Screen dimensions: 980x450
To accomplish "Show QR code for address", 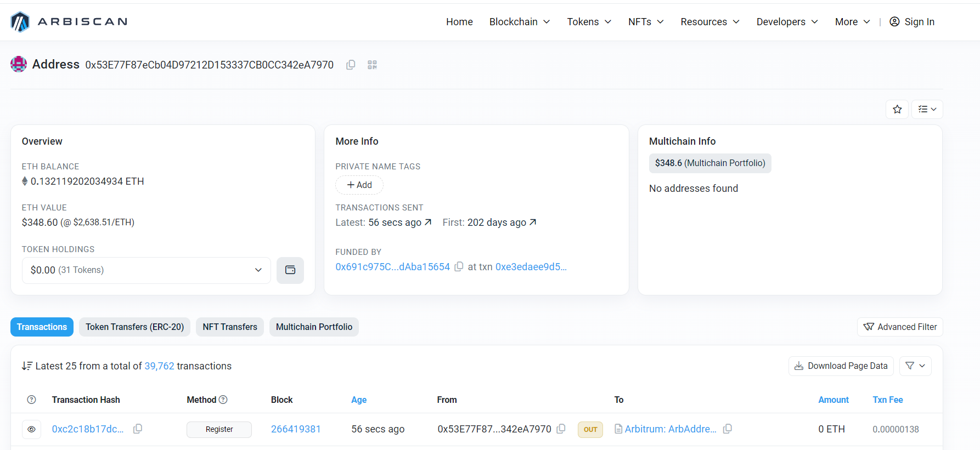I will pyautogui.click(x=372, y=65).
